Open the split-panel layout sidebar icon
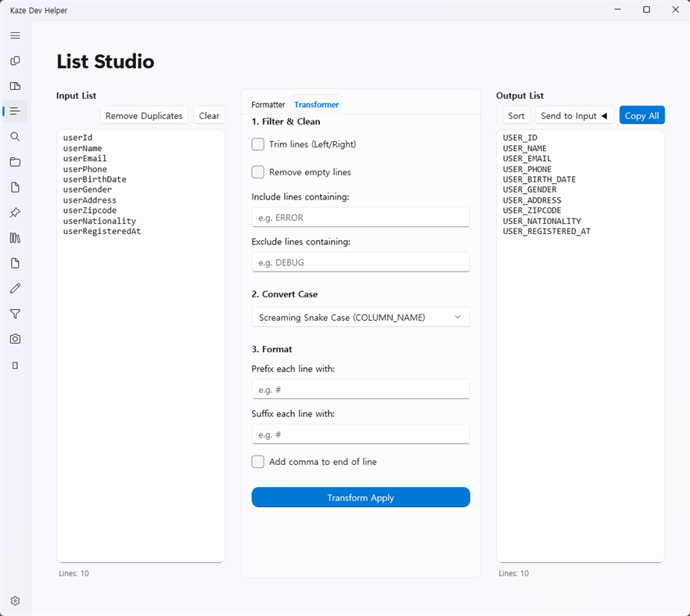The height and width of the screenshot is (616, 690). 15,86
